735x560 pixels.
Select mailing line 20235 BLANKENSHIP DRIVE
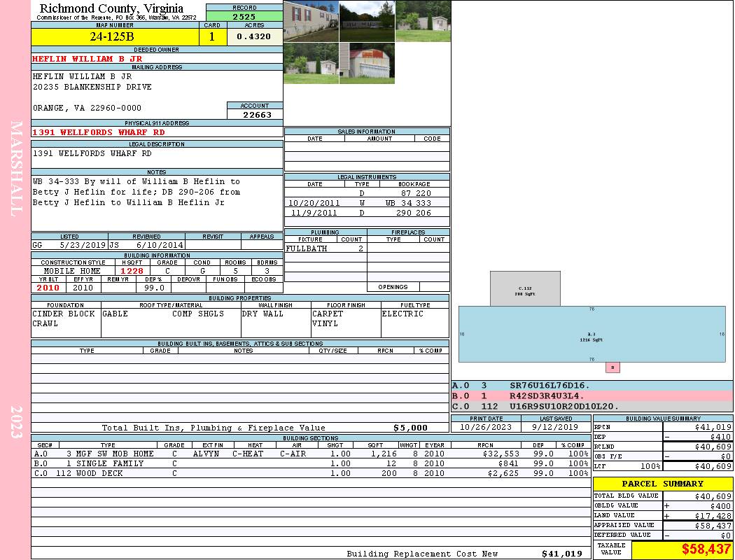92,87
